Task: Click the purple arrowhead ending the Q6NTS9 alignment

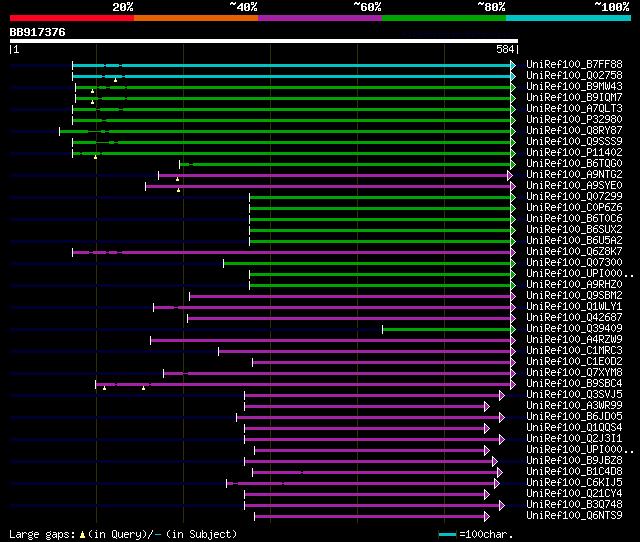Action: pos(487,517)
